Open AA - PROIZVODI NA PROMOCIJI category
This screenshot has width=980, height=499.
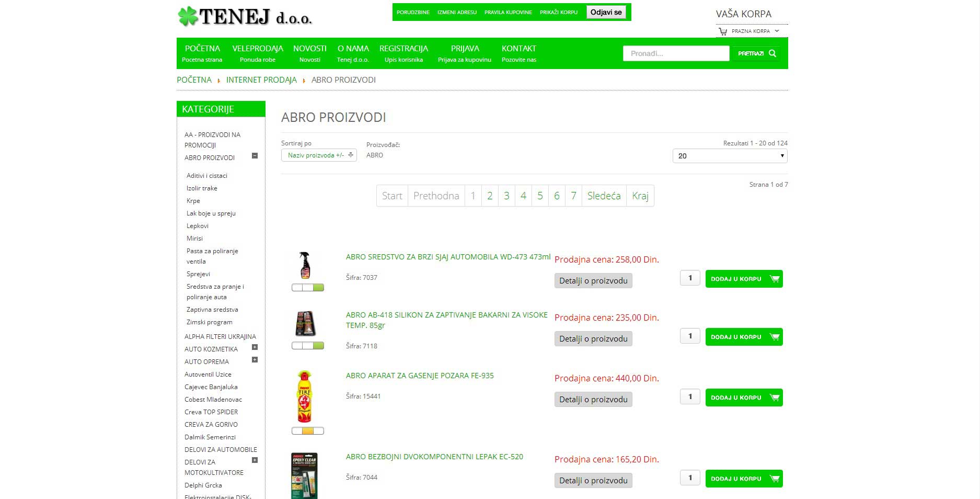(212, 140)
